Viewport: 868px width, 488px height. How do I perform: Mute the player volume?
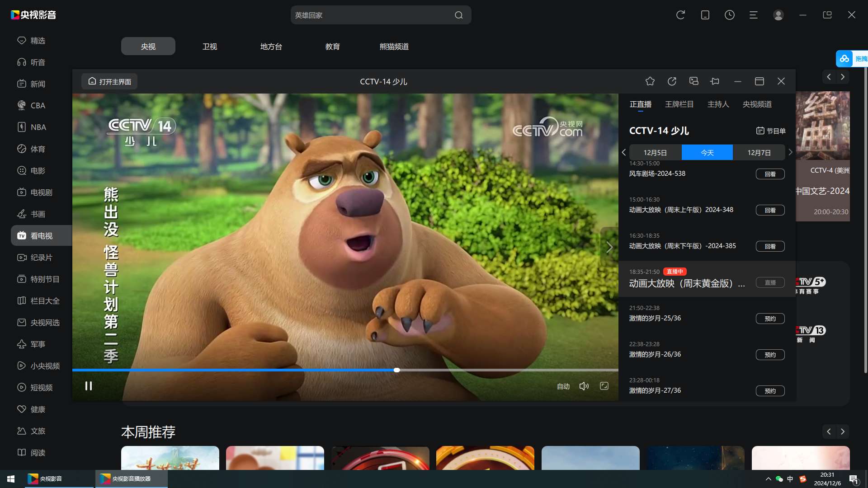[x=584, y=386]
